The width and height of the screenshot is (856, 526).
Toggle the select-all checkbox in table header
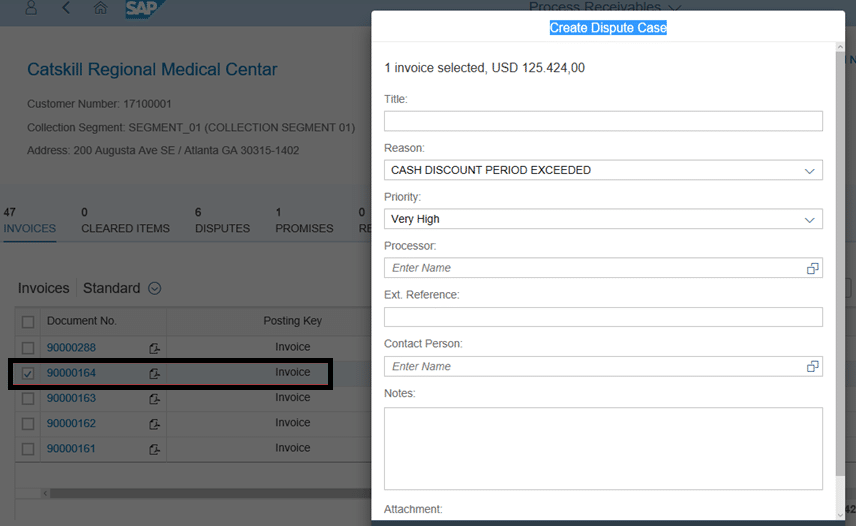(x=28, y=322)
